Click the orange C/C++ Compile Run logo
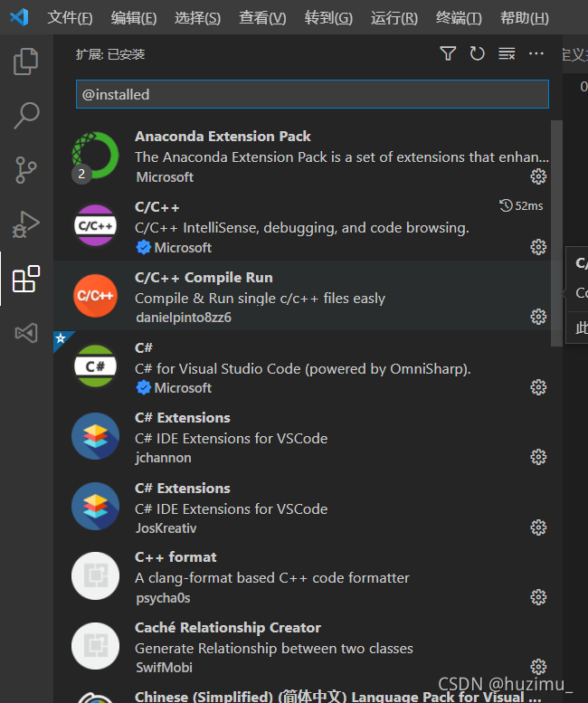The width and height of the screenshot is (588, 703). coord(96,296)
